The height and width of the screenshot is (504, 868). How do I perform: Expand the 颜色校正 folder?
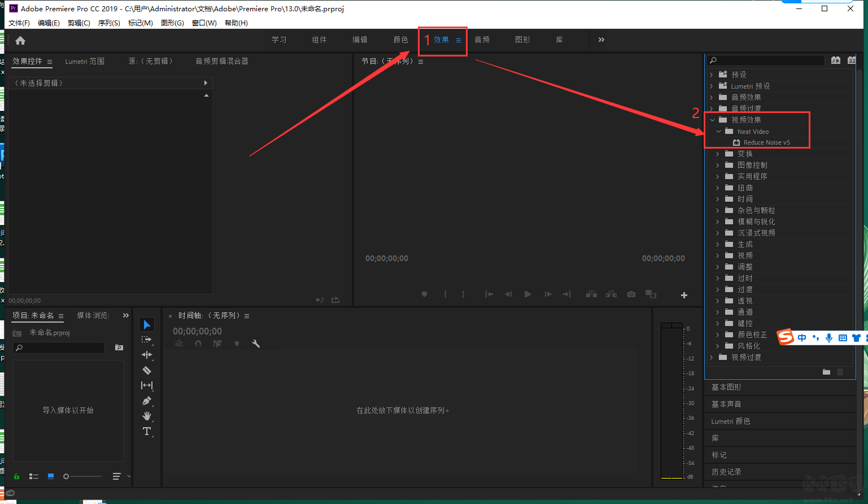click(718, 334)
